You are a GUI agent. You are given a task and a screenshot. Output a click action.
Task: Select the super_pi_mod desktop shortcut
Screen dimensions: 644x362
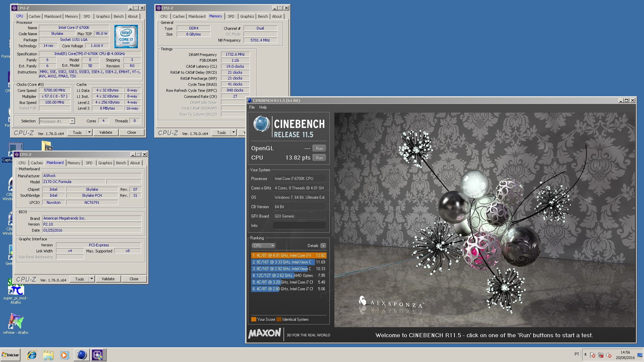point(16,291)
